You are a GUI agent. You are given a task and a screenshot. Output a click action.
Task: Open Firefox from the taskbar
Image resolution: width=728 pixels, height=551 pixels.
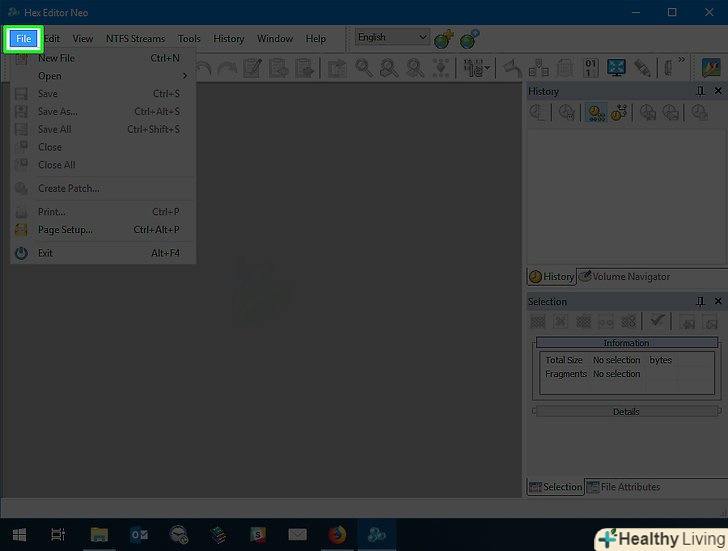click(337, 535)
